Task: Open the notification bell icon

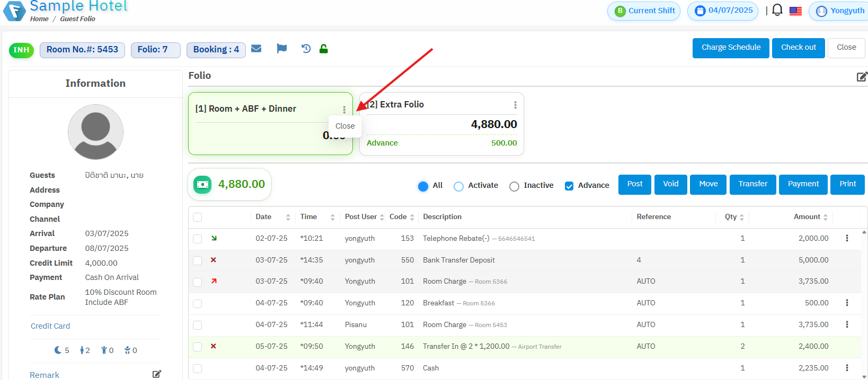Action: pyautogui.click(x=777, y=10)
